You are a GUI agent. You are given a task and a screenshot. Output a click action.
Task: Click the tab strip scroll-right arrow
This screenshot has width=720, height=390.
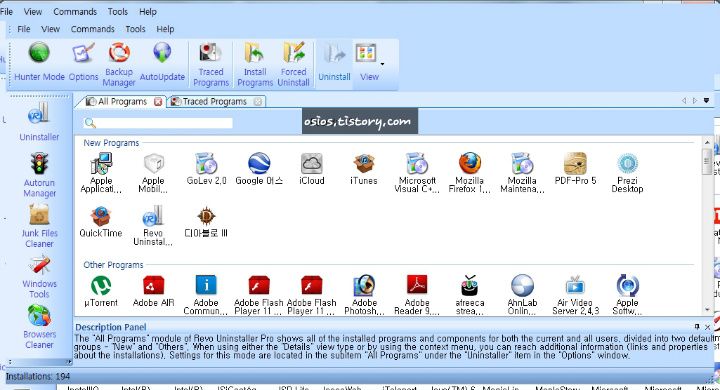[x=695, y=101]
